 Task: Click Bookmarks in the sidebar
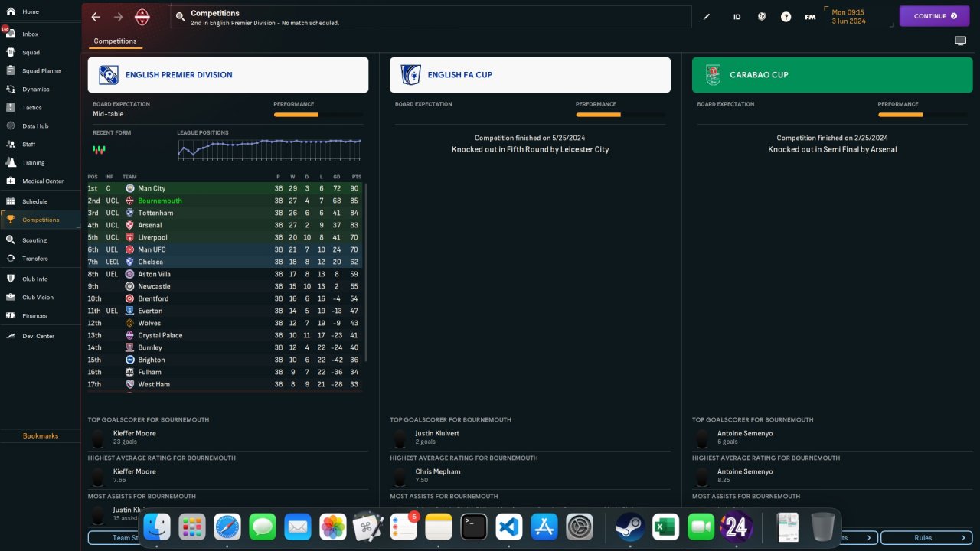click(41, 436)
